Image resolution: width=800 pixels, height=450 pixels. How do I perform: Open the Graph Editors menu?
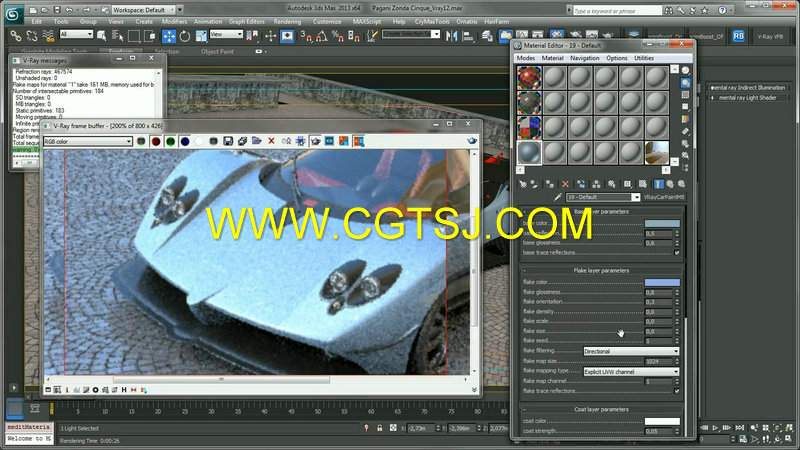point(246,21)
